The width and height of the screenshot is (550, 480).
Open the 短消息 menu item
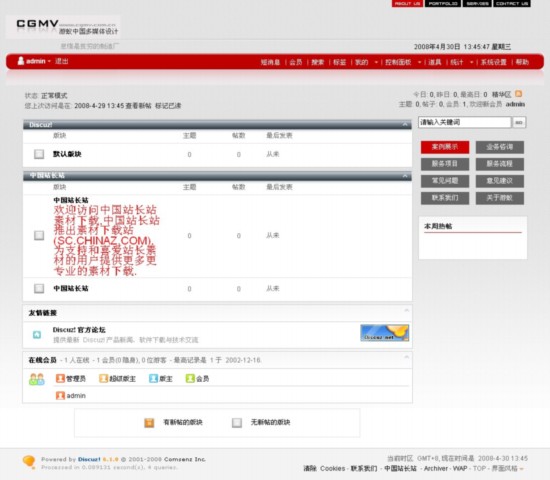tap(270, 62)
